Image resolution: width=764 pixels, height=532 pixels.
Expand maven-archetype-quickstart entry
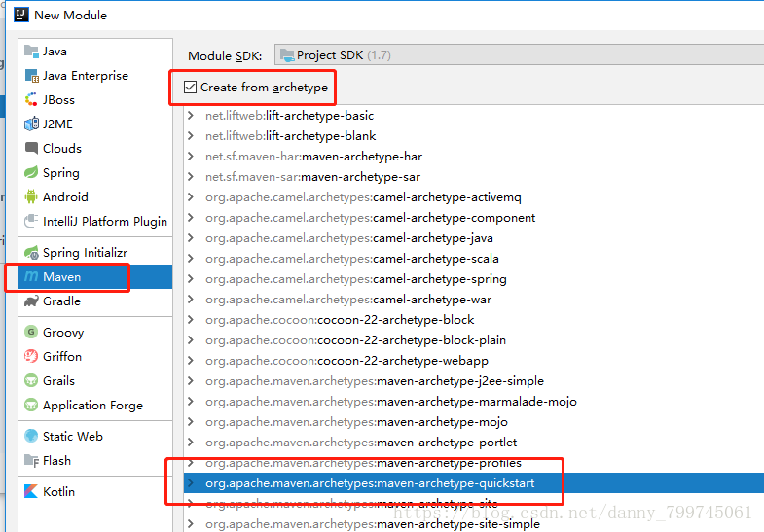click(191, 483)
